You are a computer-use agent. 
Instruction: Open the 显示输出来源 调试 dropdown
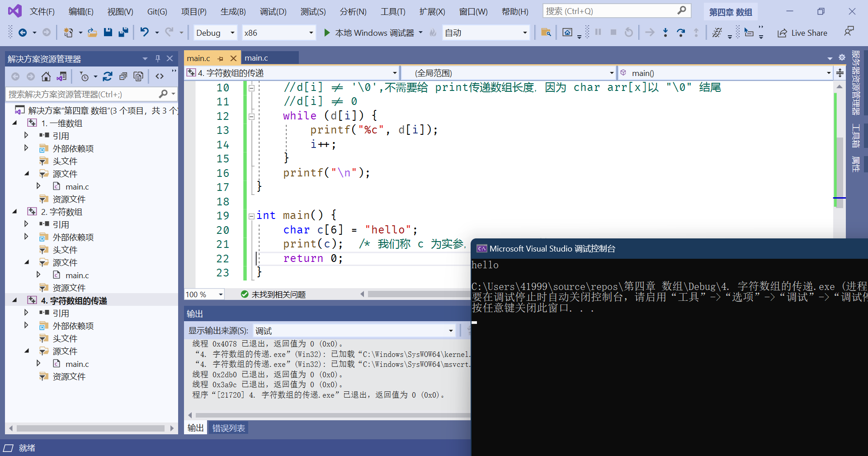pyautogui.click(x=354, y=331)
